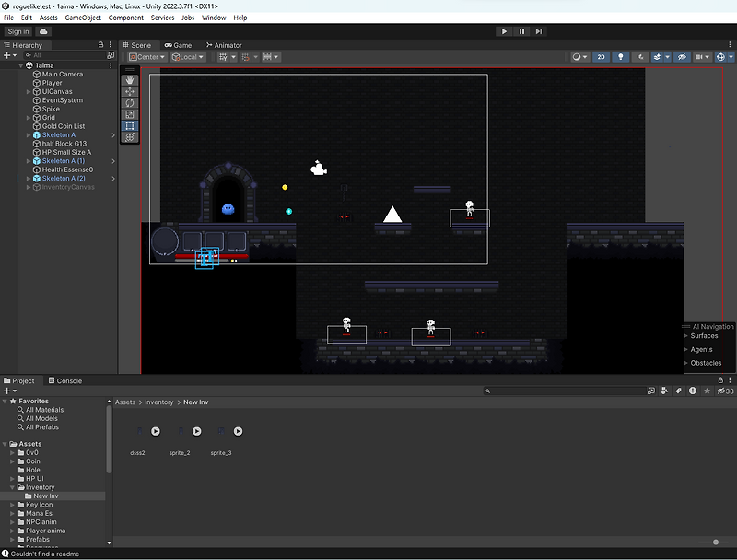Viewport: 737px width, 560px height.
Task: Toggle scene lighting bulb icon
Action: (x=621, y=57)
